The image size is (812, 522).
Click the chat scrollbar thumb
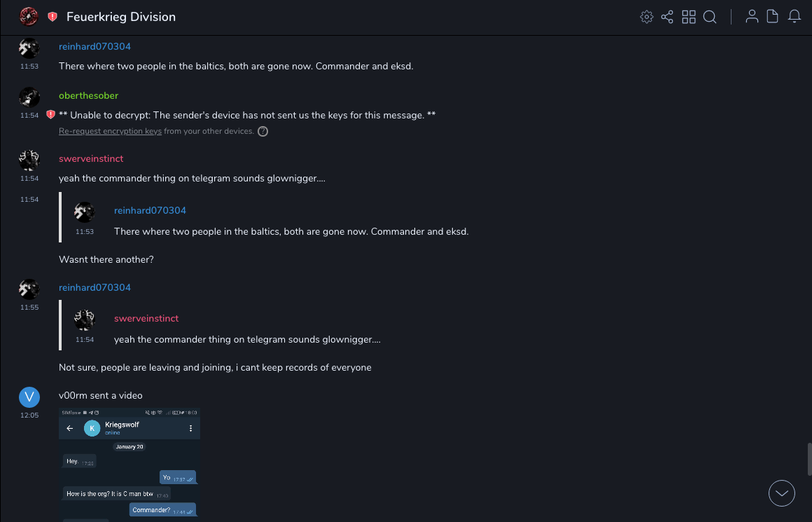pyautogui.click(x=808, y=459)
